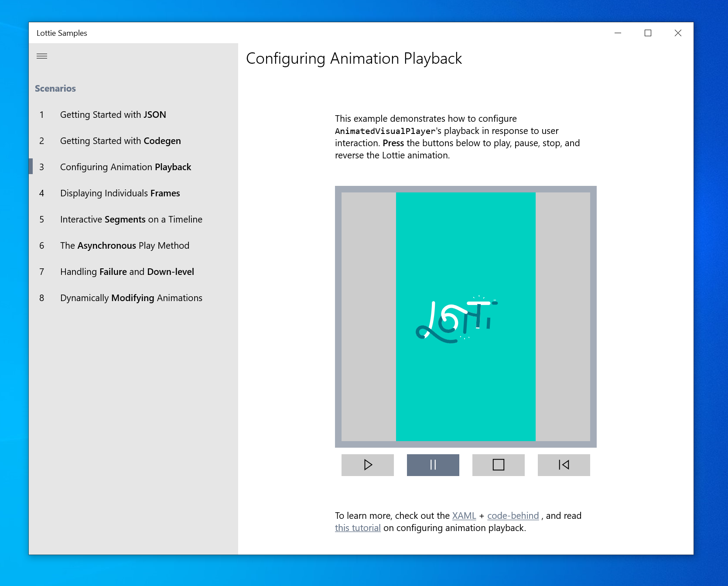Screen dimensions: 728x586
Task: Reverse the animation with skip-back button
Action: pyautogui.click(x=564, y=465)
